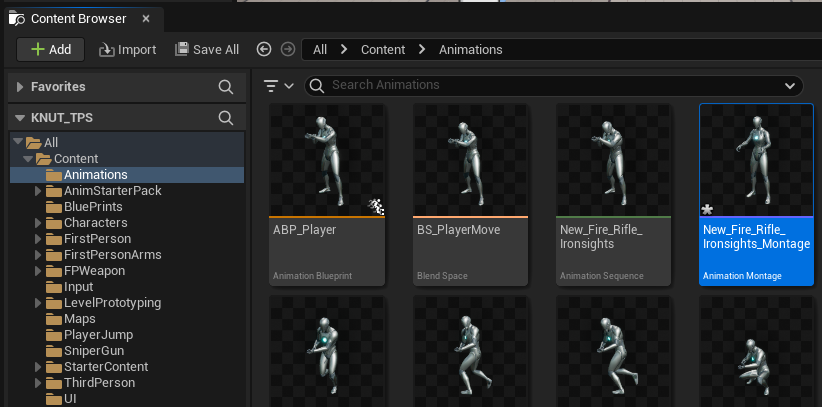Expand the LevelPrototyping folder
The height and width of the screenshot is (407, 822).
pos(38,303)
